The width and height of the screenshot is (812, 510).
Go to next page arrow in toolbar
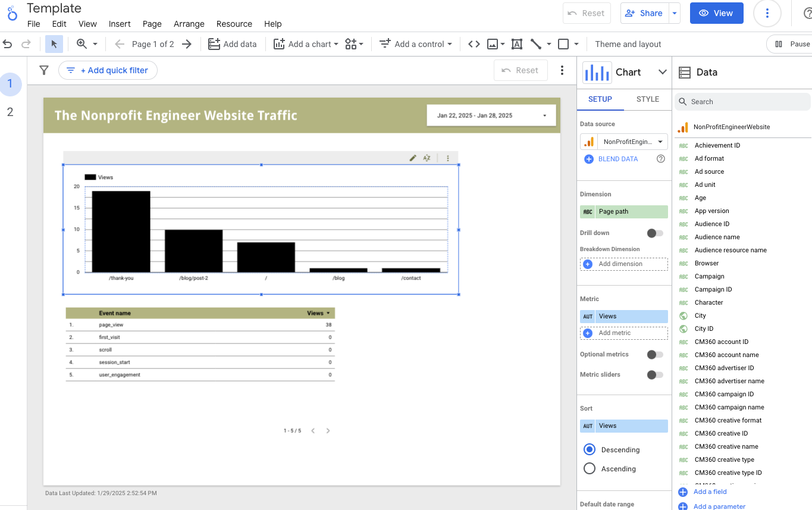click(187, 44)
